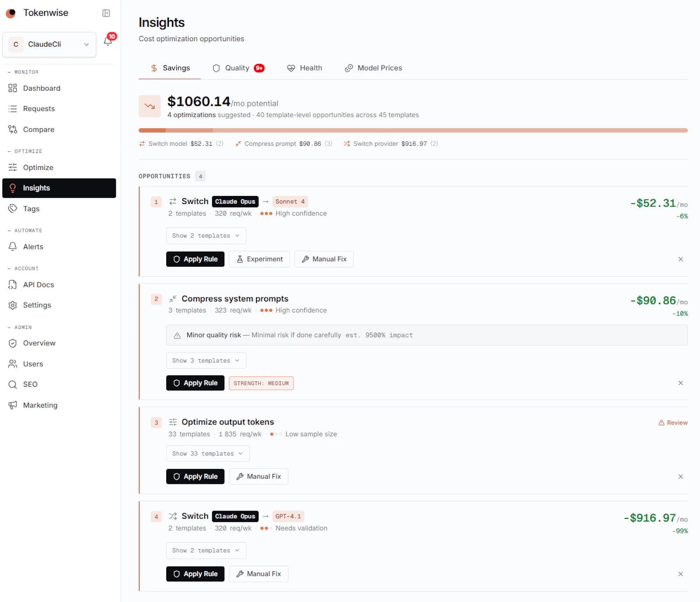Click the downward trend savings icon
Image resolution: width=700 pixels, height=602 pixels.
[x=150, y=106]
